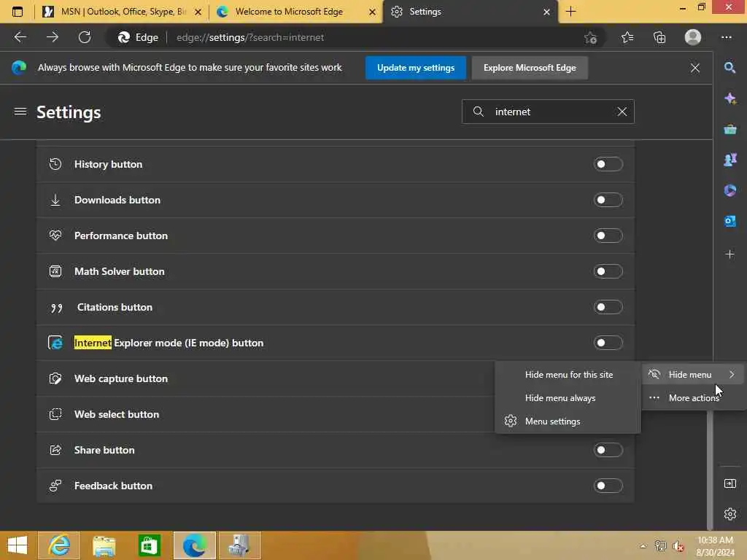Choose More actions in context menu
This screenshot has width=747, height=560.
coord(694,398)
